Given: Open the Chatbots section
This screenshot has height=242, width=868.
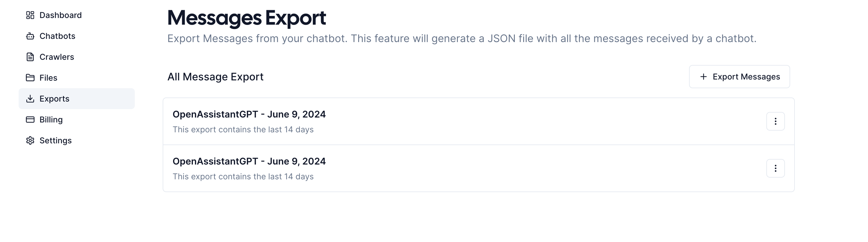Looking at the screenshot, I should [x=57, y=36].
